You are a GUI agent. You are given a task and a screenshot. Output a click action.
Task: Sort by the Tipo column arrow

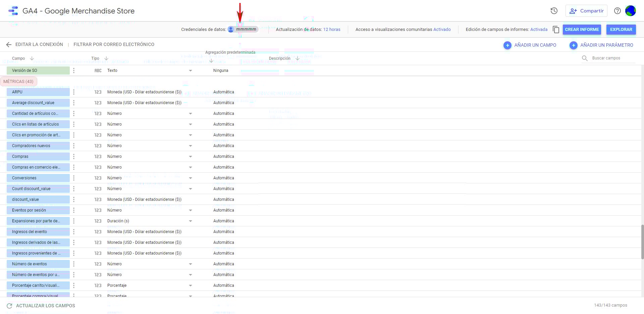pos(106,58)
